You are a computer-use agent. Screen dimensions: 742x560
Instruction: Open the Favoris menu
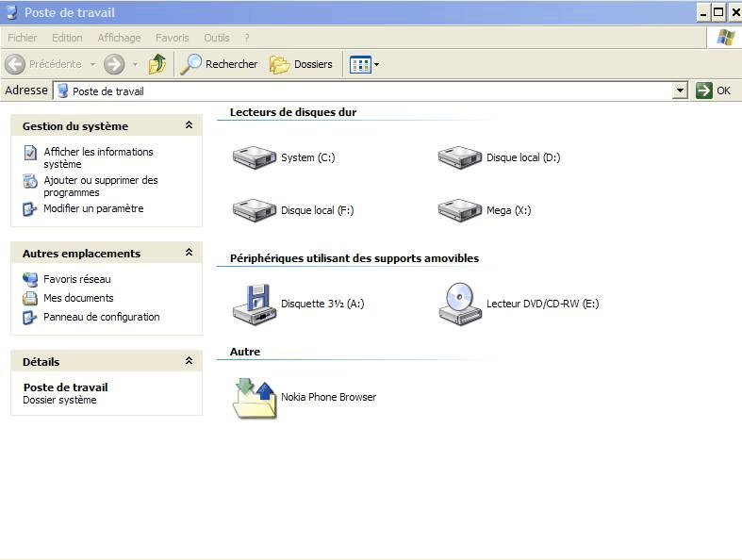(x=173, y=38)
